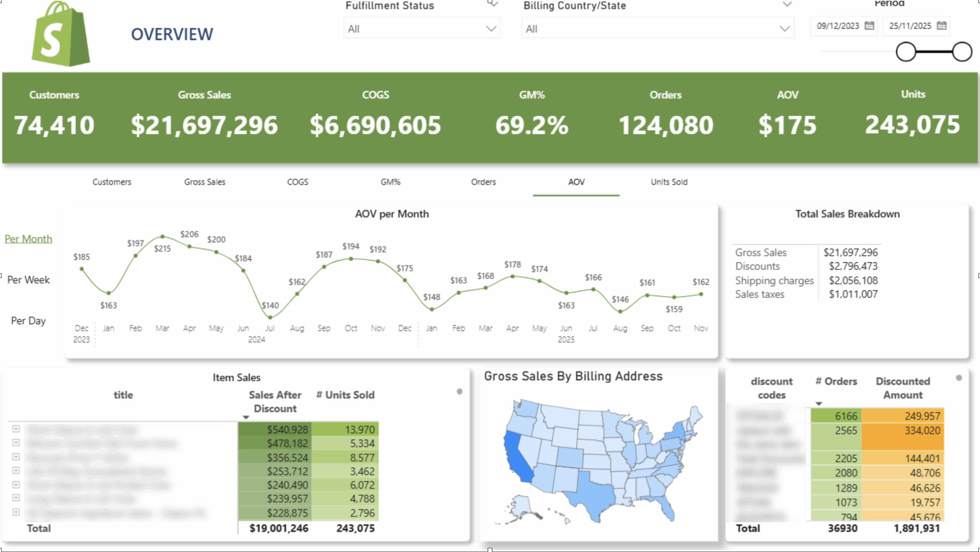Select the Per Day view
This screenshot has height=552, width=980.
pyautogui.click(x=28, y=321)
